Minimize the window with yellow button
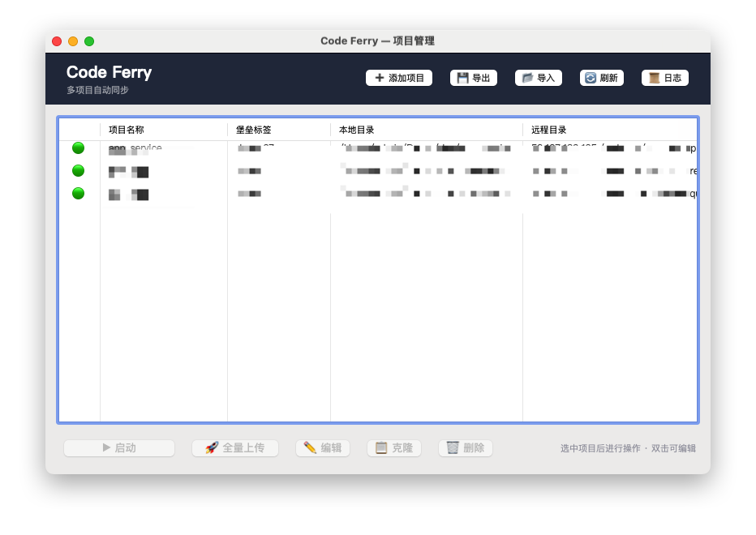 coord(73,41)
